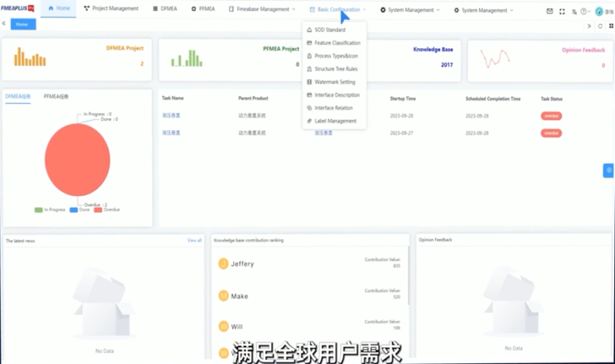Click overdue badge for 2023-09-28 startup row
This screenshot has height=364, width=615.
[551, 116]
